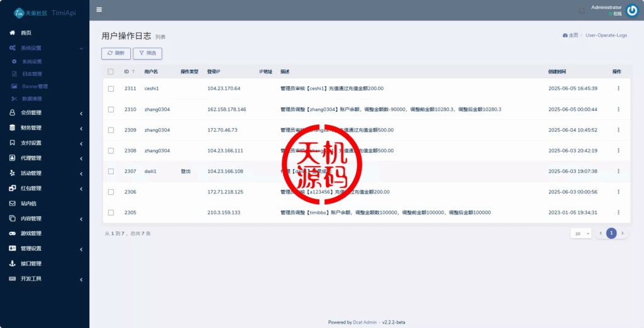The height and width of the screenshot is (328, 644).
Task: Click the hamburger menu icon in header
Action: (x=99, y=9)
